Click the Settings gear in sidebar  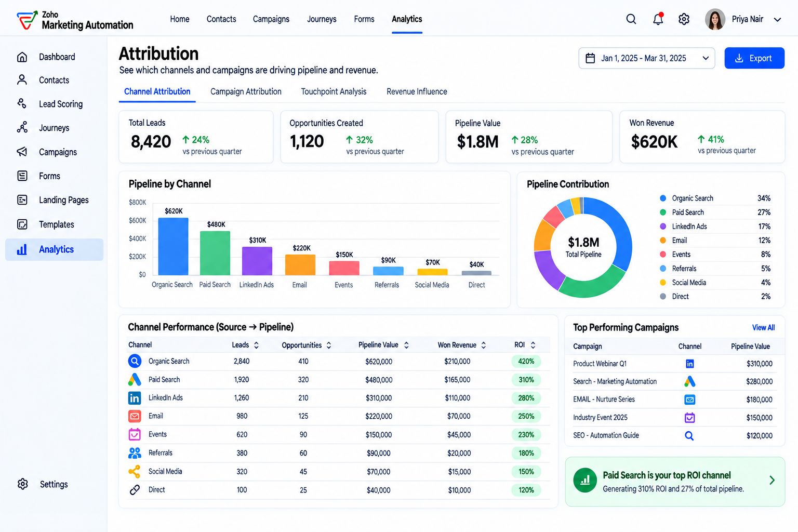pyautogui.click(x=23, y=484)
